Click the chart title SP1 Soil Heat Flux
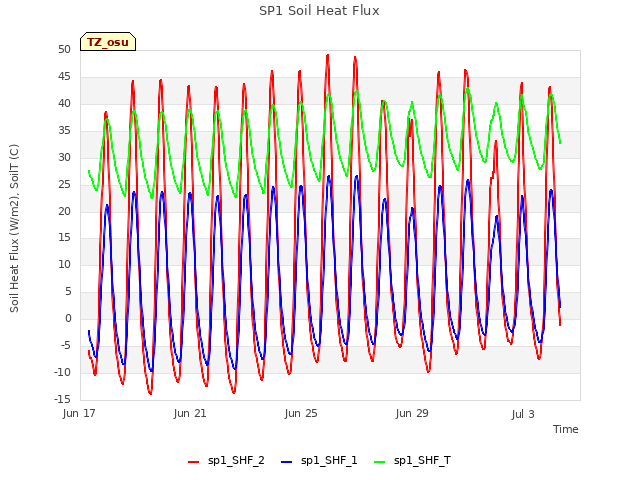640x480 pixels. (319, 11)
